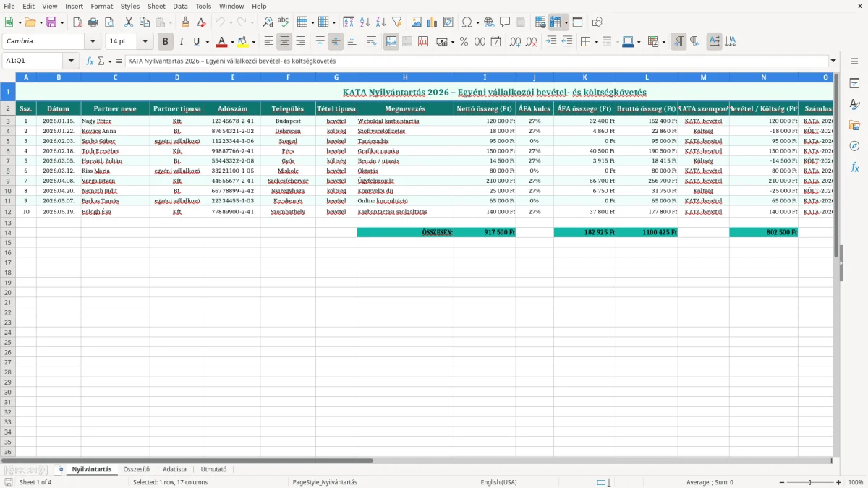This screenshot has height=488, width=868.
Task: Click the Clear Direct Formatting icon
Action: click(x=202, y=22)
